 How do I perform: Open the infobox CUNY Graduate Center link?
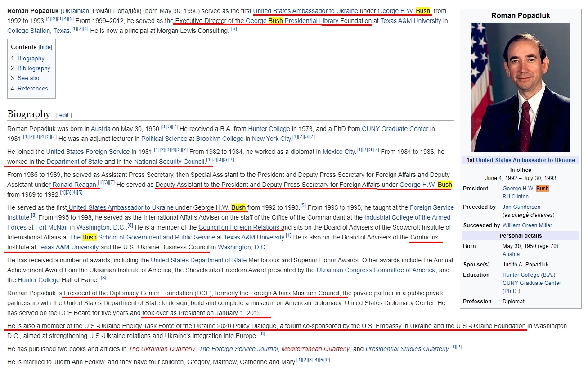[532, 283]
